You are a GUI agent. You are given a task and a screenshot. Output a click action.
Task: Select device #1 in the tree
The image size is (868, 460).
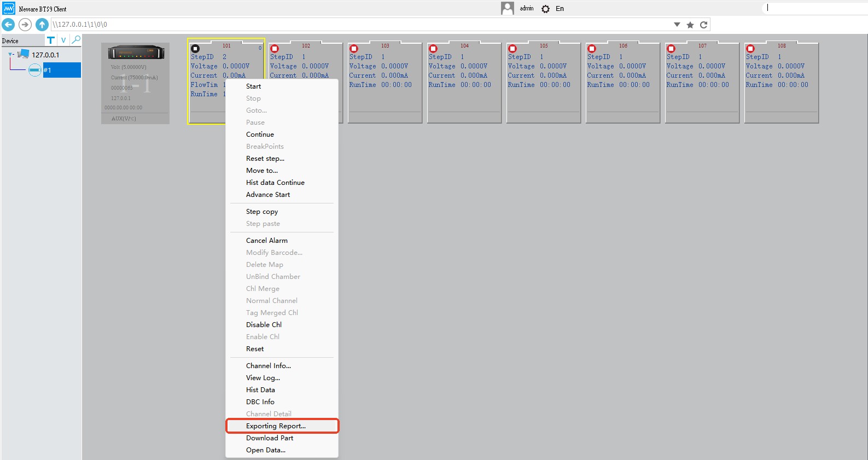coord(62,70)
